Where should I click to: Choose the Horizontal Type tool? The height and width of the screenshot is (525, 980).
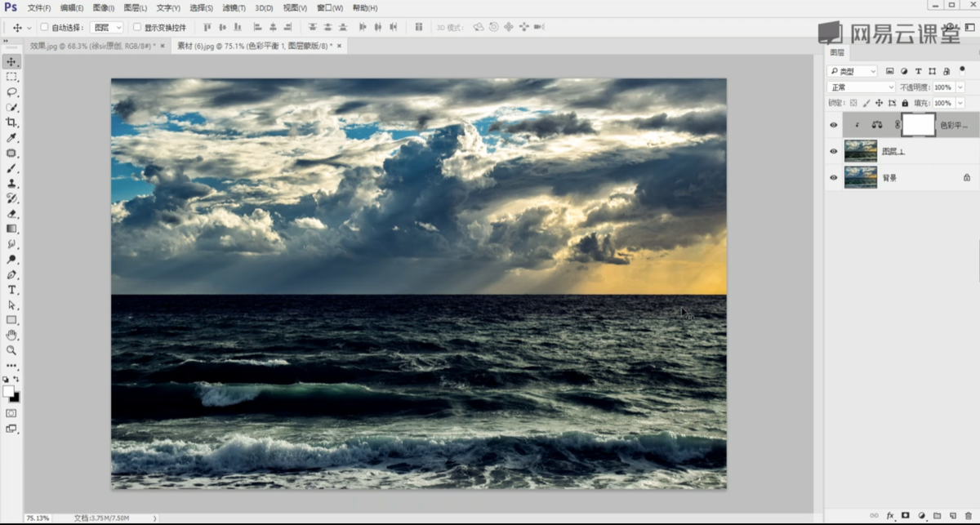[x=11, y=290]
